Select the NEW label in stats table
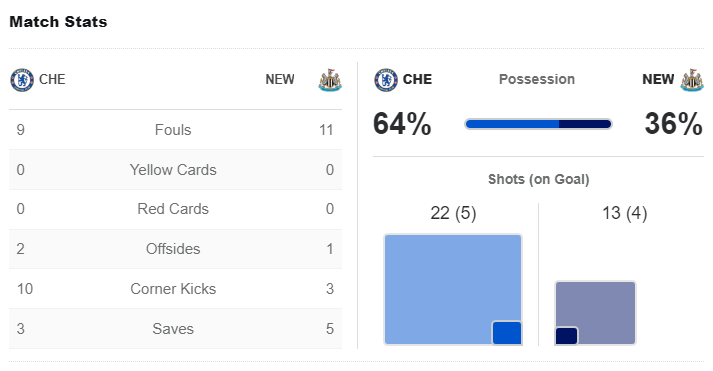 (280, 80)
